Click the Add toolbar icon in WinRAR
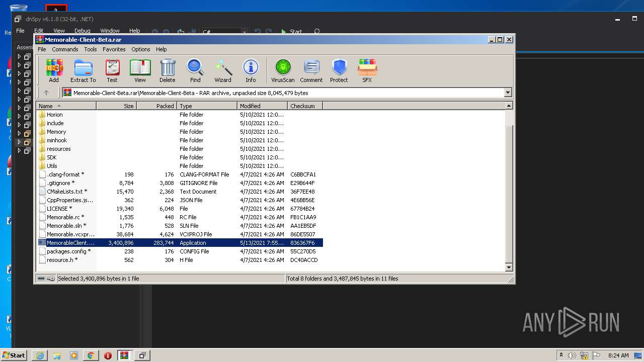Image resolution: width=644 pixels, height=362 pixels. 54,70
